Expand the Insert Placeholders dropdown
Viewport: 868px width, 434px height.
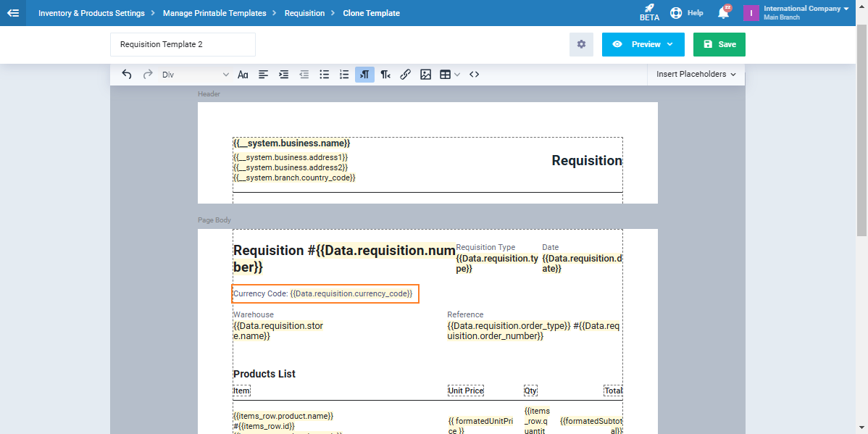point(696,75)
